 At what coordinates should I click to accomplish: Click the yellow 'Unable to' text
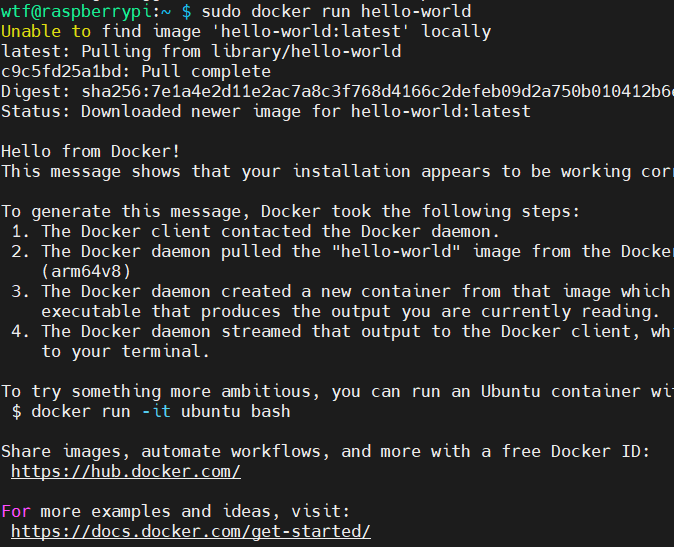[x=46, y=31]
